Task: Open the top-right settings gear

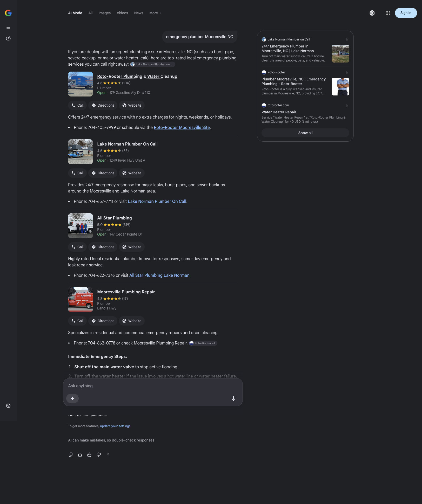Action: (372, 13)
